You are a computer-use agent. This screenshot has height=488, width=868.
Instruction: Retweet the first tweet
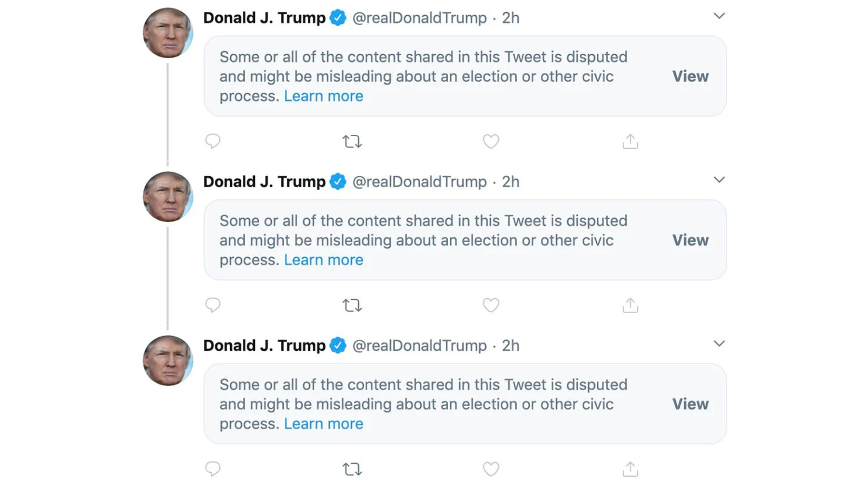coord(352,141)
